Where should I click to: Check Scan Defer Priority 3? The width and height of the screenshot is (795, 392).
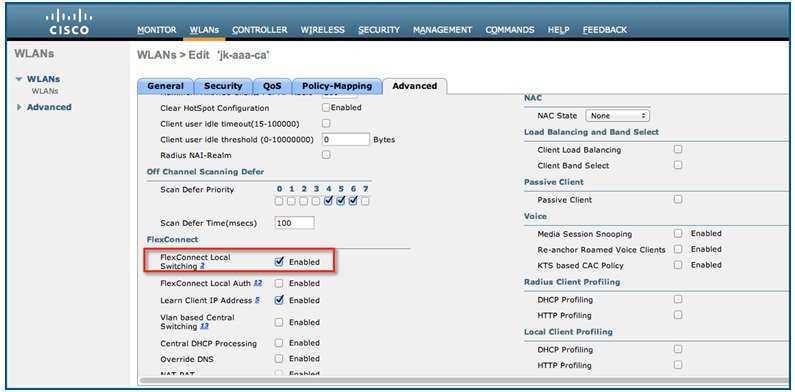tap(316, 201)
